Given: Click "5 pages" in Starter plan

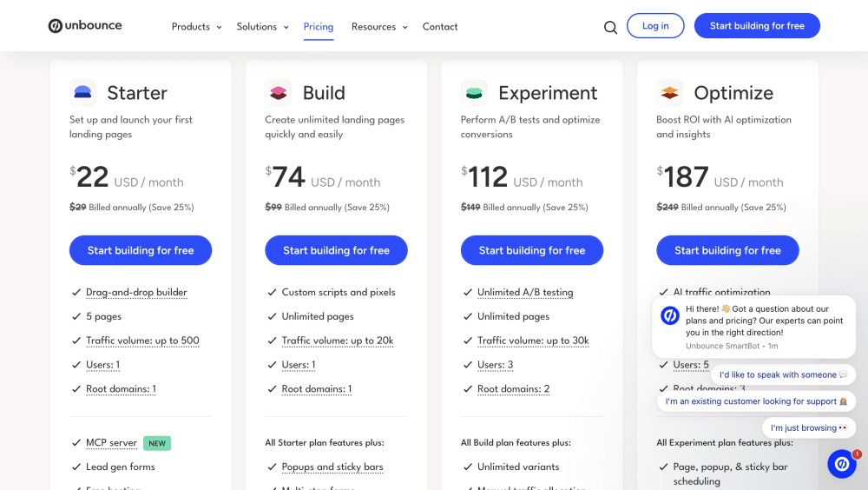Looking at the screenshot, I should point(103,316).
